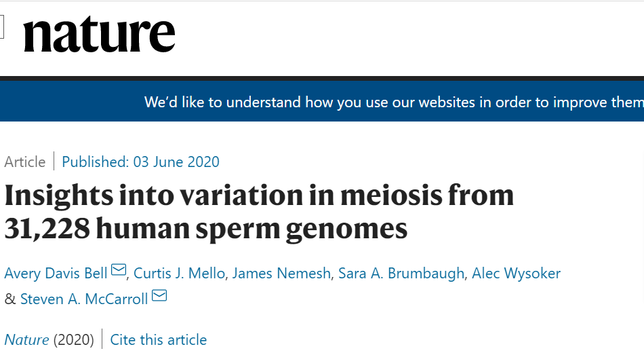Open author Alec Wysoker's details
The width and height of the screenshot is (644, 353).
click(x=517, y=273)
